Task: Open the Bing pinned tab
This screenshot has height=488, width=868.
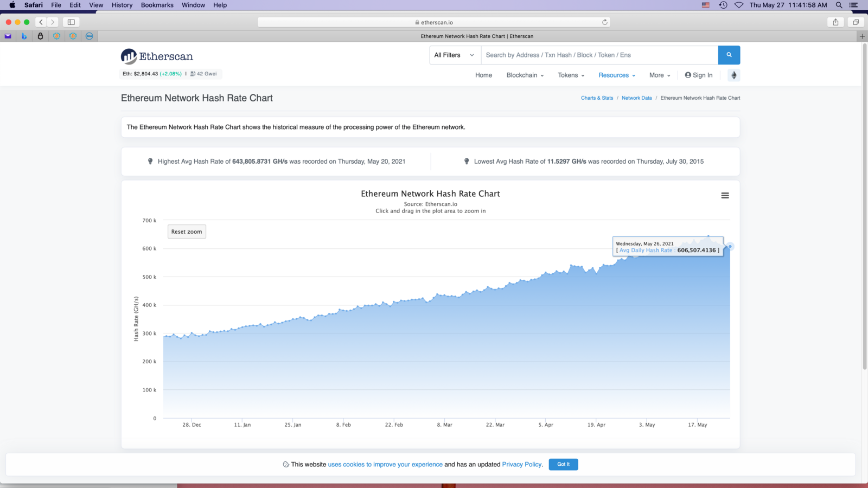Action: [24, 36]
